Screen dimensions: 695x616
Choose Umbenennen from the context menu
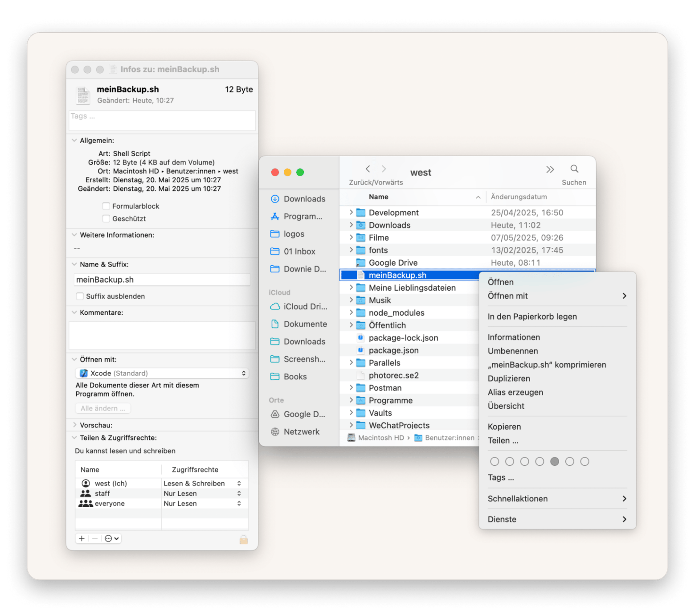click(x=513, y=351)
